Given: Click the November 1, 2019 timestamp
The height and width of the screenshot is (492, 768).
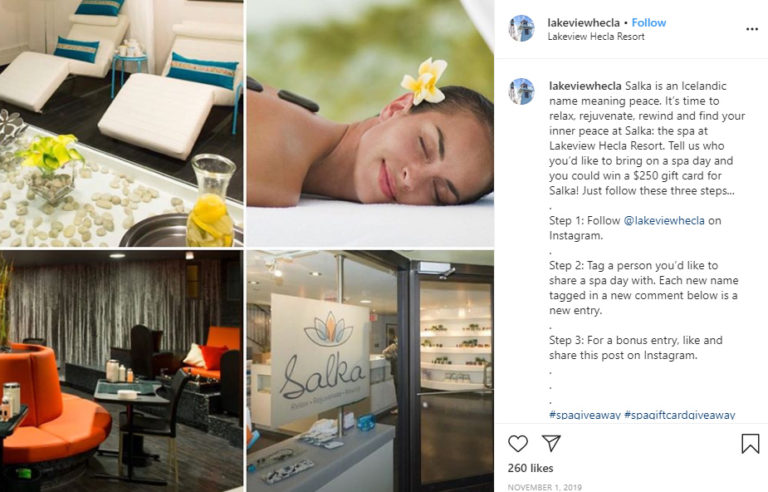Looking at the screenshot, I should (x=545, y=487).
